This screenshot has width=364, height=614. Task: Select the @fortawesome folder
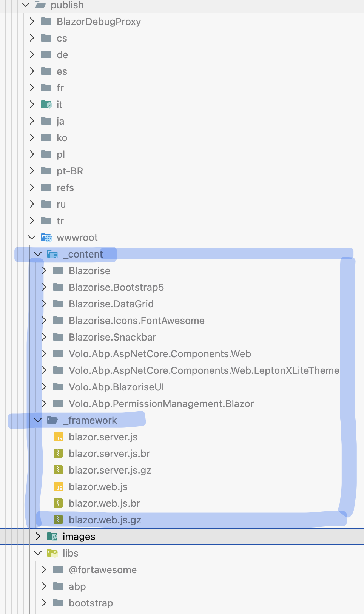103,570
